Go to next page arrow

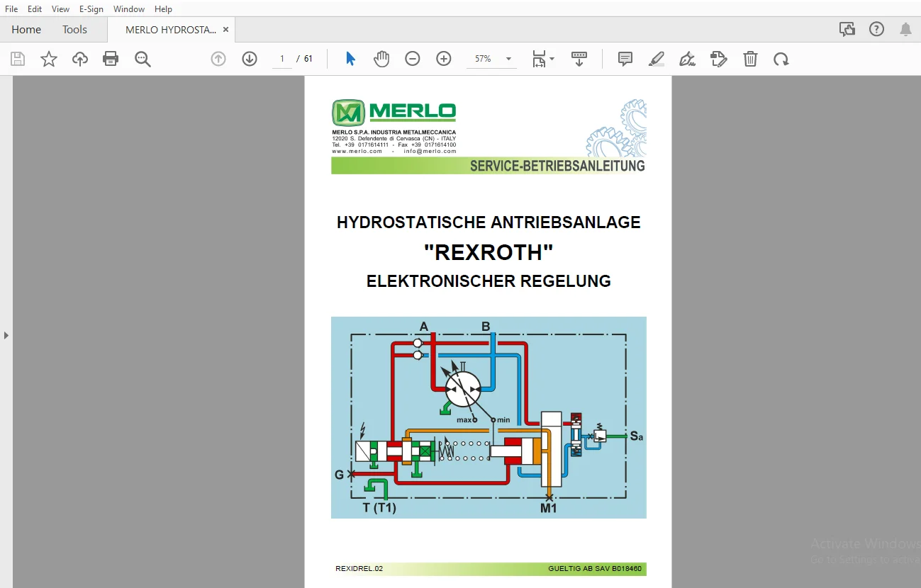[250, 59]
